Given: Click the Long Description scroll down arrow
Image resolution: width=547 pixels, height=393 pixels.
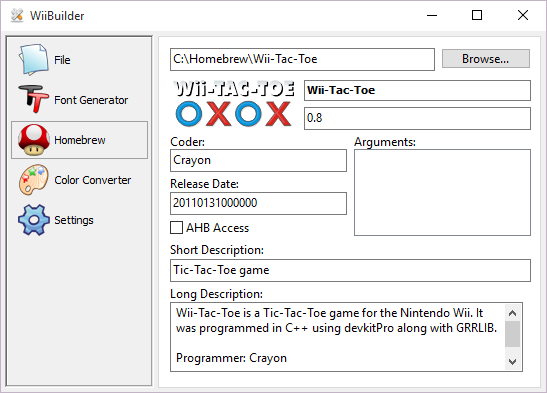Looking at the screenshot, I should (512, 362).
